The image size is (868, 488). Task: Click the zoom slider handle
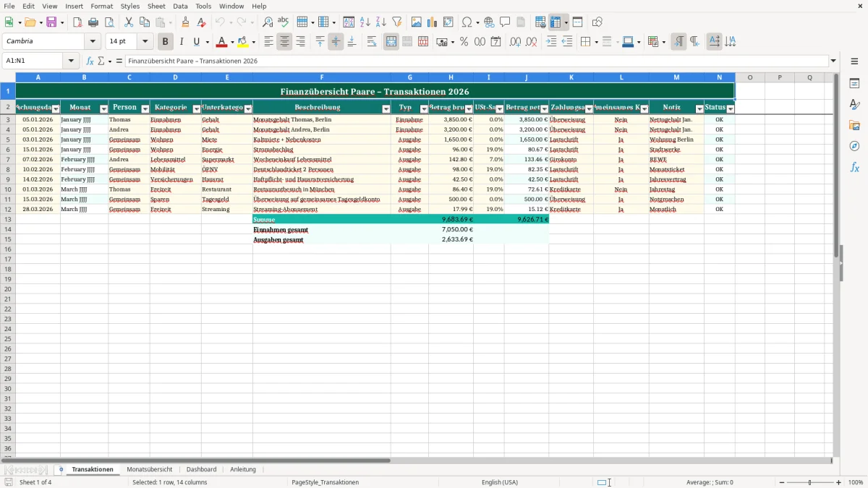[x=809, y=482]
